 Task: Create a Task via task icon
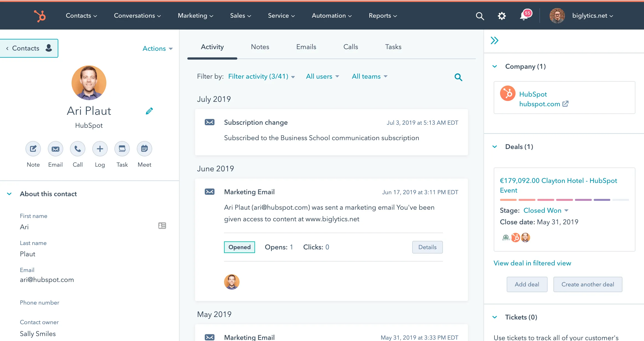[122, 149]
